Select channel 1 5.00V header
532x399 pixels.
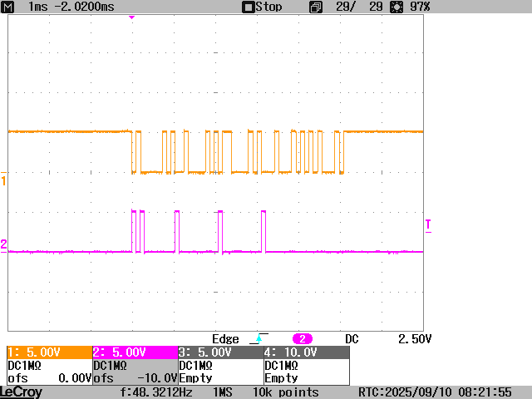pyautogui.click(x=50, y=352)
